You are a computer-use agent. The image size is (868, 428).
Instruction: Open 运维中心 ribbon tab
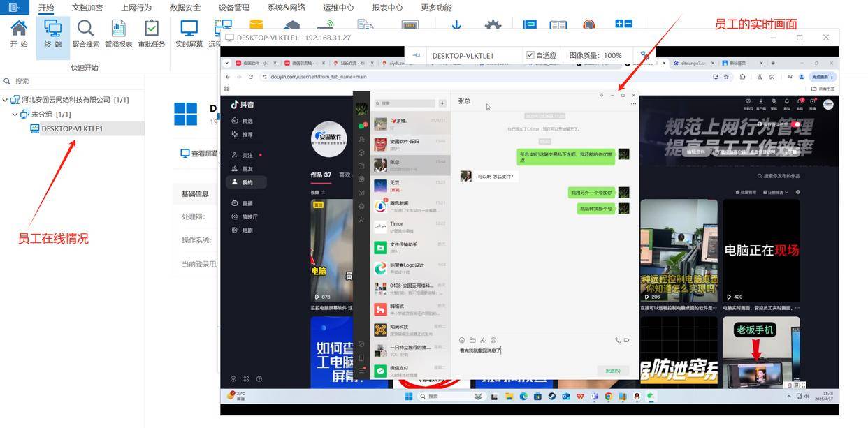pyautogui.click(x=339, y=8)
